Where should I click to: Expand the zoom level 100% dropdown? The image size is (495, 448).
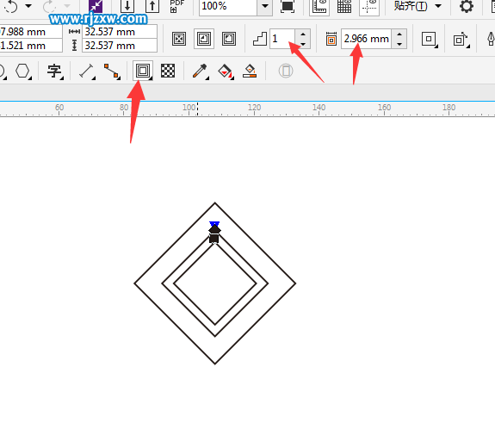pos(265,6)
